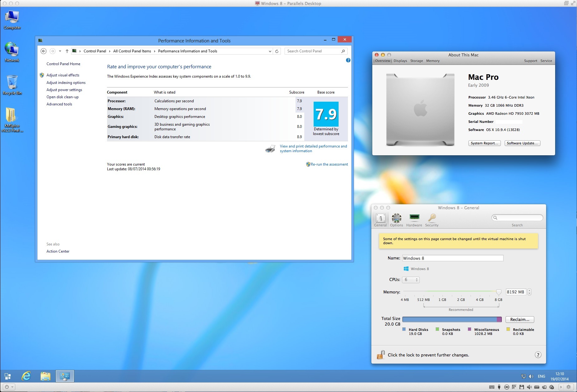Viewport: 577px width, 392px height.
Task: Open the Service link in About This Mac
Action: click(546, 61)
